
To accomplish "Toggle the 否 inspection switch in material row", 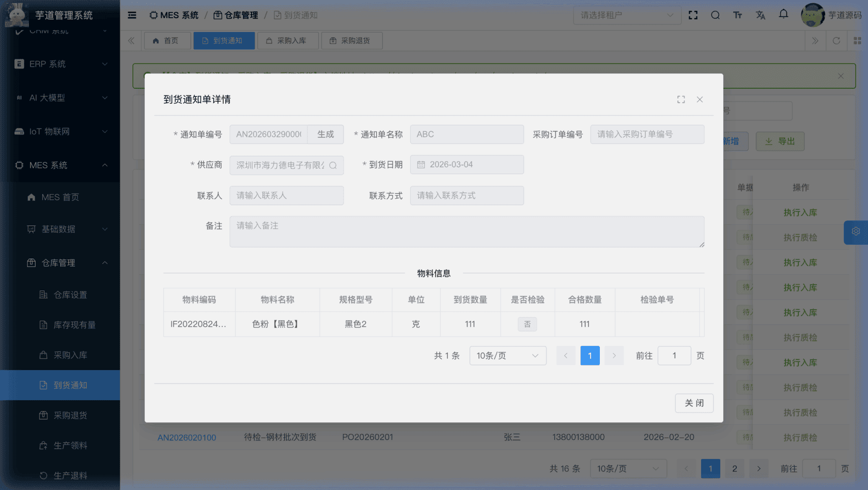I will coord(528,324).
